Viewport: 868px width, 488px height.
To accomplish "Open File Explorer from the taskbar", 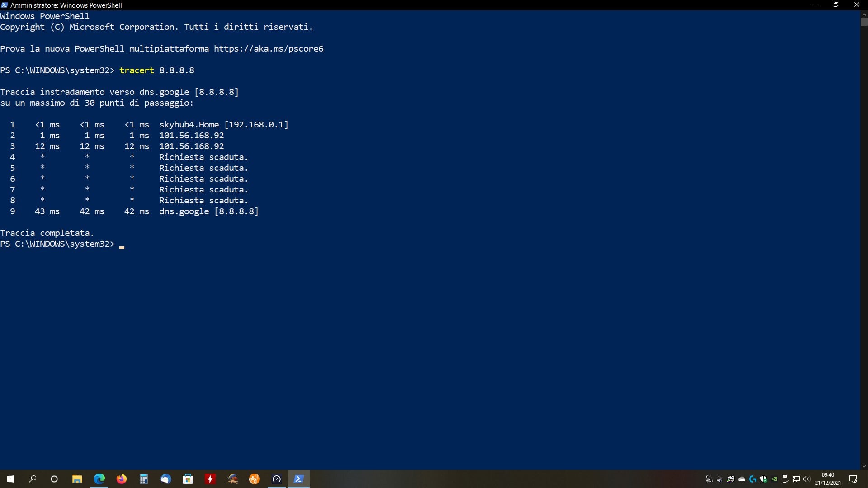I will tap(77, 479).
